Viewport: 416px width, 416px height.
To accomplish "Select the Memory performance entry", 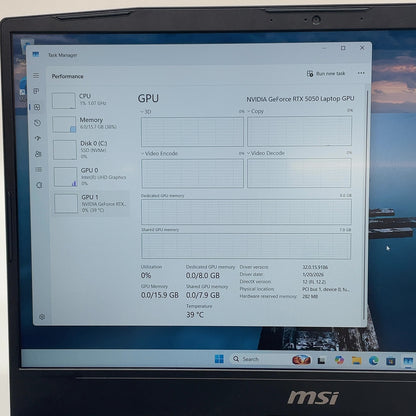I will 90,124.
